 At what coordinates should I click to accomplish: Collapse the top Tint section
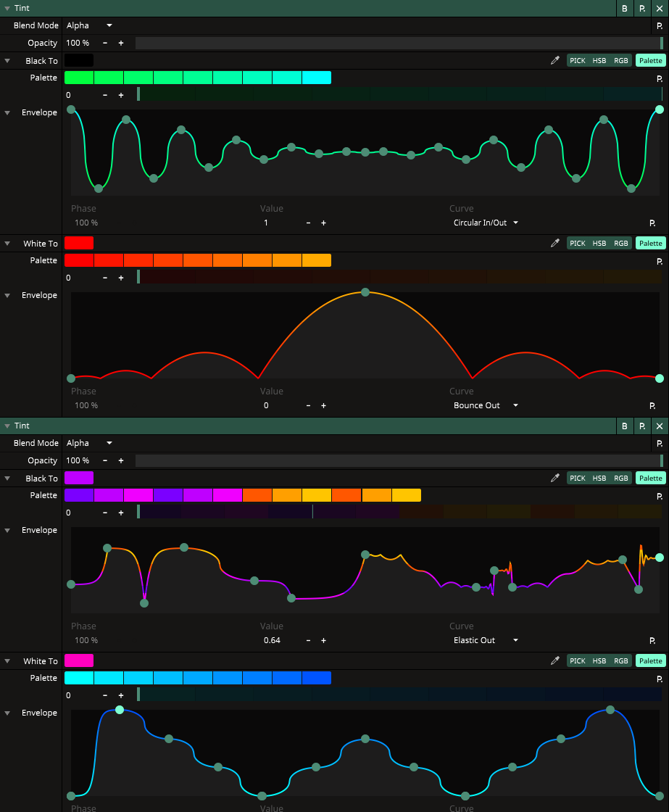click(x=7, y=9)
